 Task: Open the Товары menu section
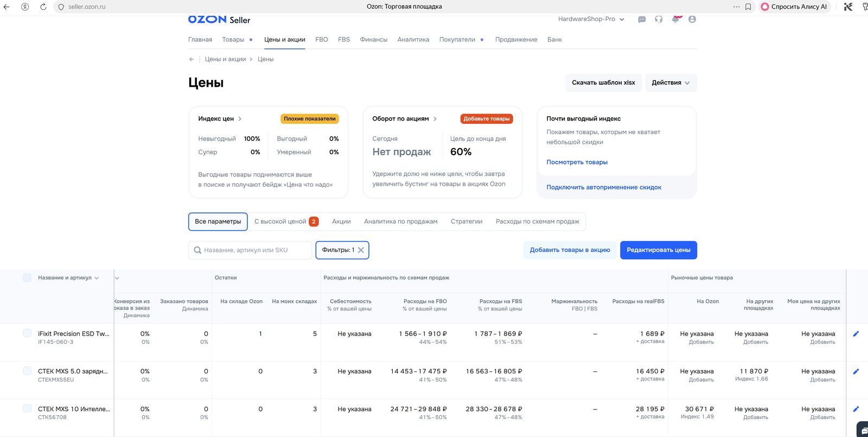(233, 40)
